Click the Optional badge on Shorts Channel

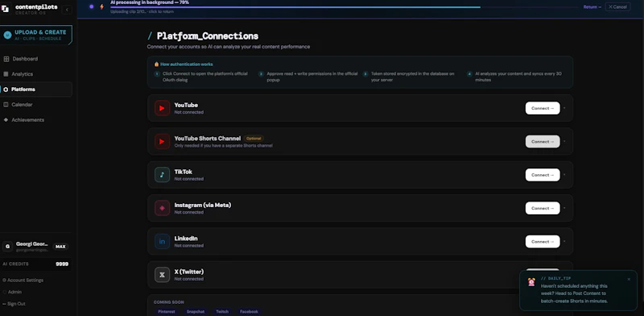(x=254, y=139)
